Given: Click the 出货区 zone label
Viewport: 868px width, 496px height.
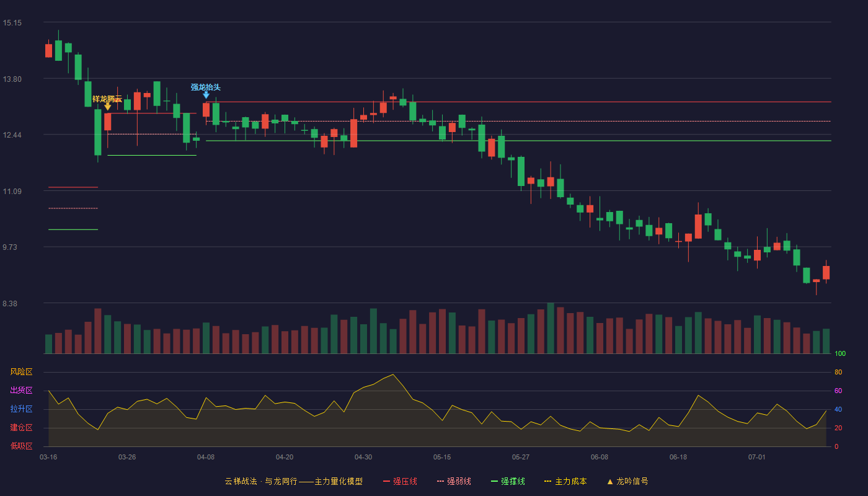Looking at the screenshot, I should (x=21, y=391).
